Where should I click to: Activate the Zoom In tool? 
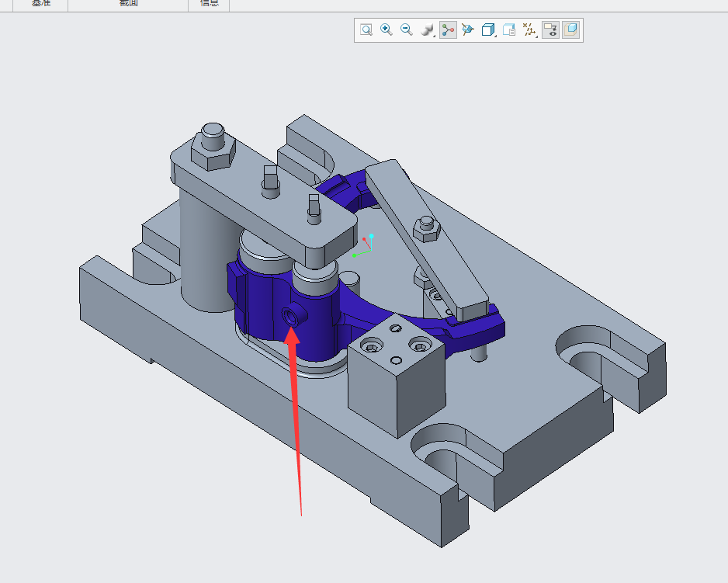coord(387,30)
